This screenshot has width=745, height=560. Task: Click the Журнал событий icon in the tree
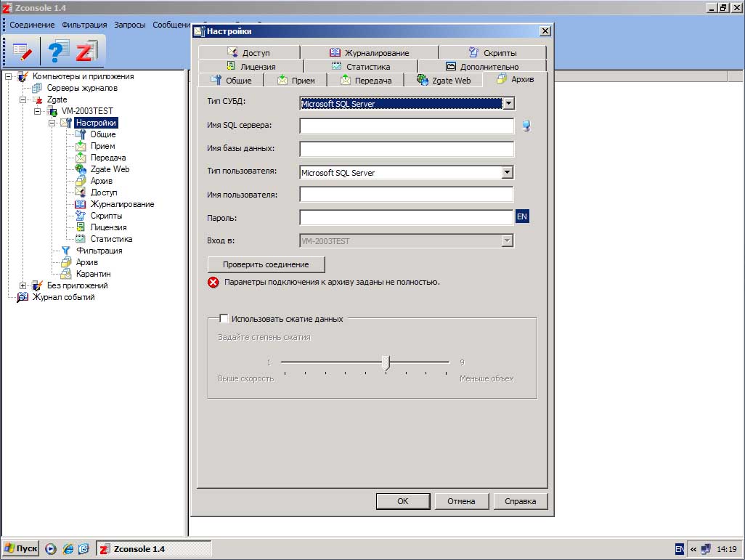point(23,297)
